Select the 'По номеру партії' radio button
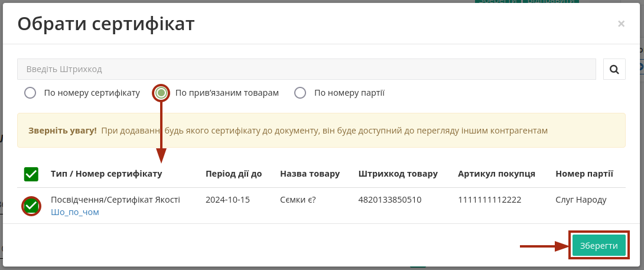 (300, 93)
